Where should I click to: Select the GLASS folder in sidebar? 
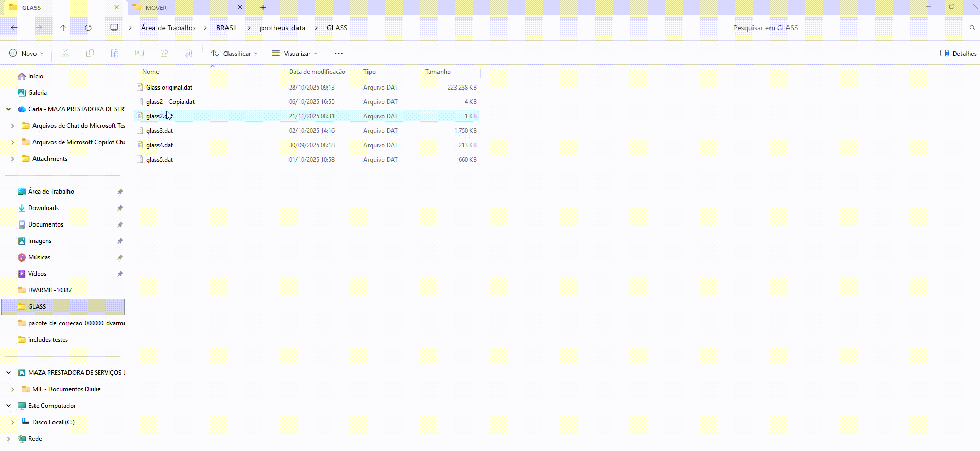(63, 307)
